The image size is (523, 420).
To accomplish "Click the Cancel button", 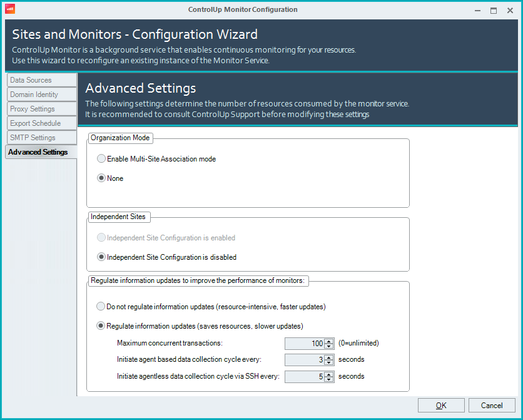I will pos(492,406).
